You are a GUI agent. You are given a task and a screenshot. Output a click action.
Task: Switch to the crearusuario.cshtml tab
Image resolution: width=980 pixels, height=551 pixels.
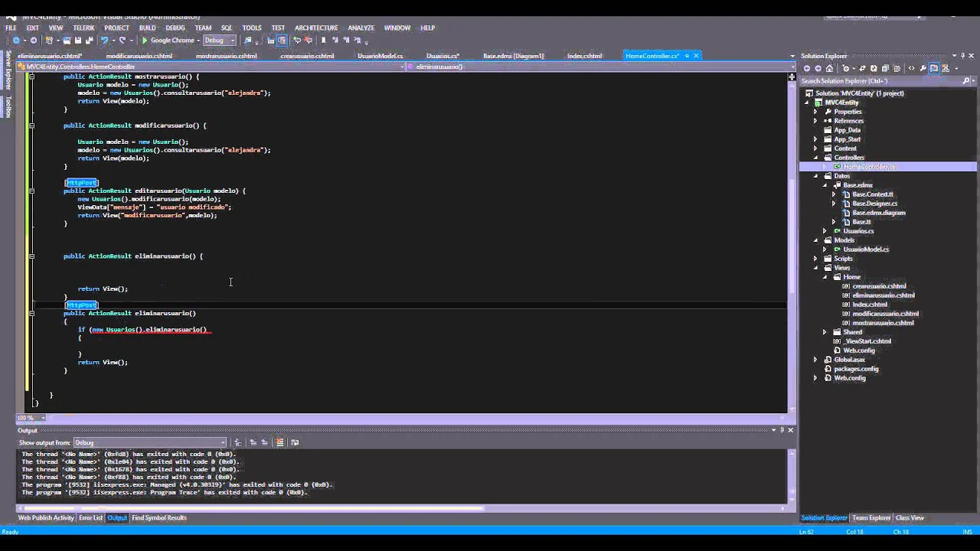(x=307, y=56)
